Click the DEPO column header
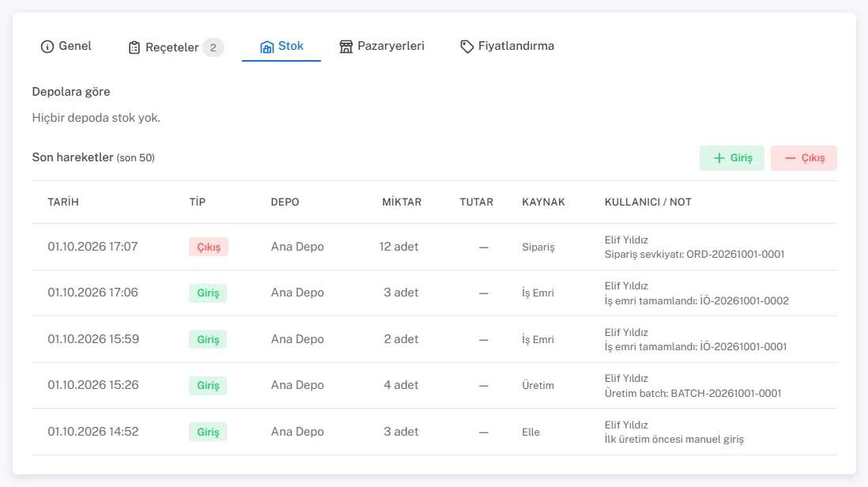Image resolution: width=868 pixels, height=487 pixels. coord(285,202)
